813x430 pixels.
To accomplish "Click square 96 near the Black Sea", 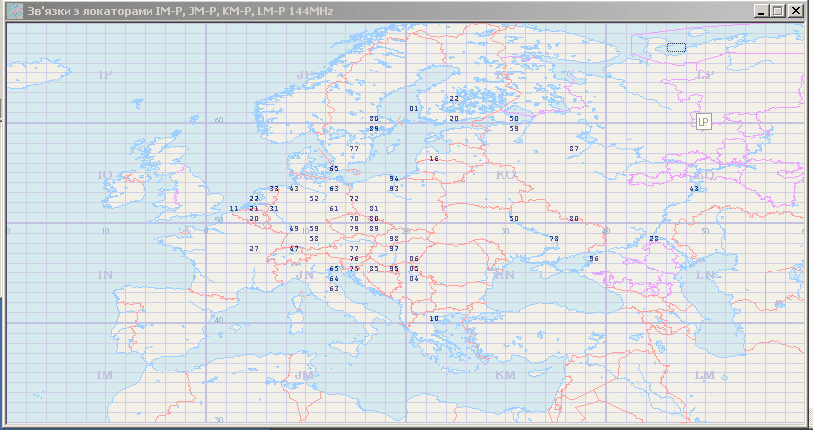I will tap(594, 258).
